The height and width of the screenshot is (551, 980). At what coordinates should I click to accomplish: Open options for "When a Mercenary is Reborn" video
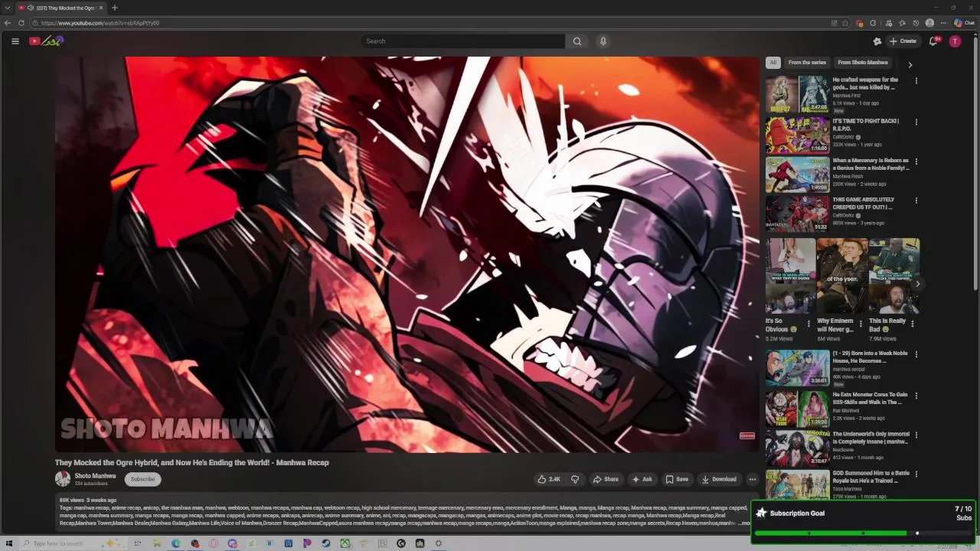[916, 161]
